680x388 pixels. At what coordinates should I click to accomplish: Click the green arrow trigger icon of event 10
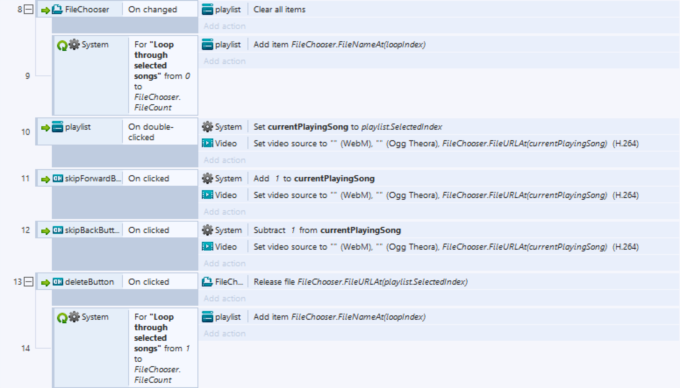[45, 128]
